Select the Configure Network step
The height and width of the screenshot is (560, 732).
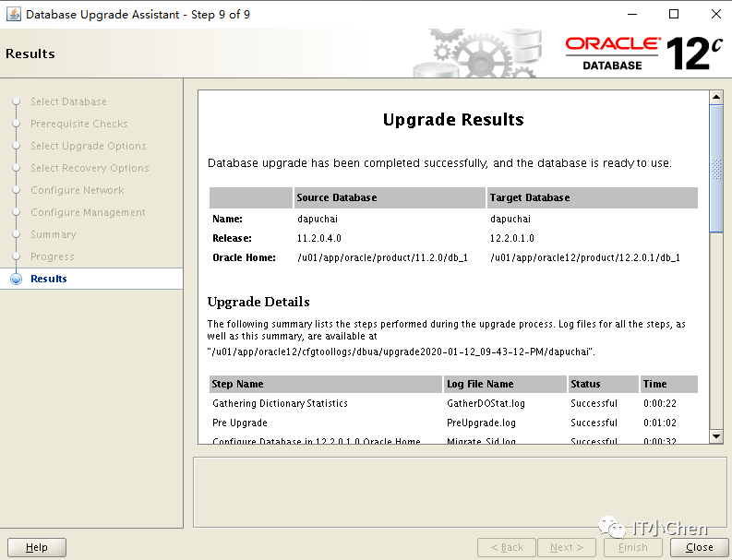(77, 190)
